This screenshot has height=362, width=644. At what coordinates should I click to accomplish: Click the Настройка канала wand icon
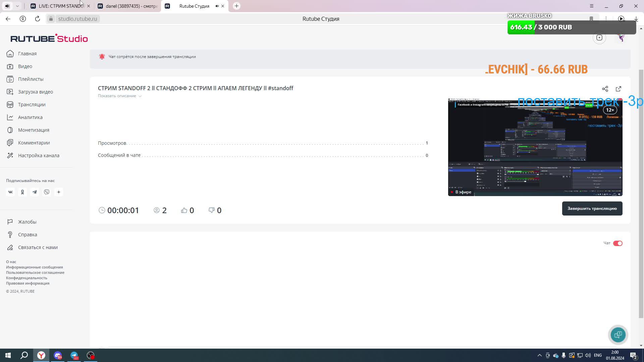[10, 156]
